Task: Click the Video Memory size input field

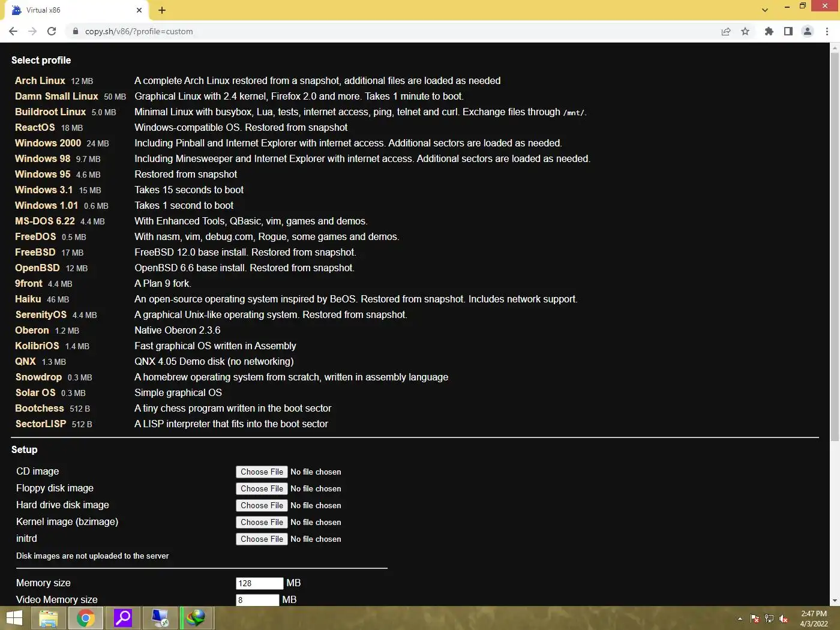Action: [x=257, y=600]
